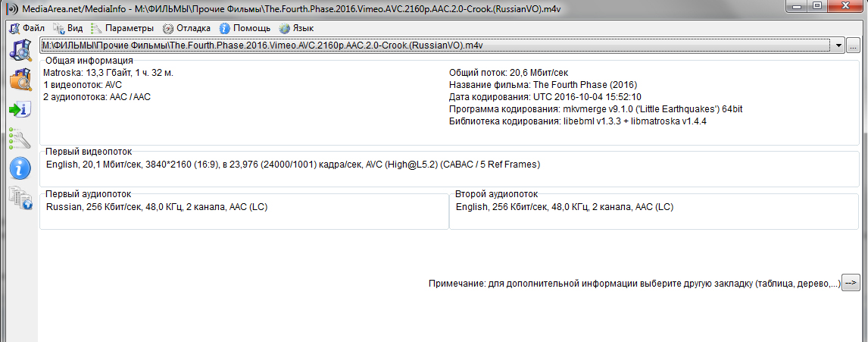Click the Первый видеопоток info line
This screenshot has width=868, height=342.
click(293, 165)
